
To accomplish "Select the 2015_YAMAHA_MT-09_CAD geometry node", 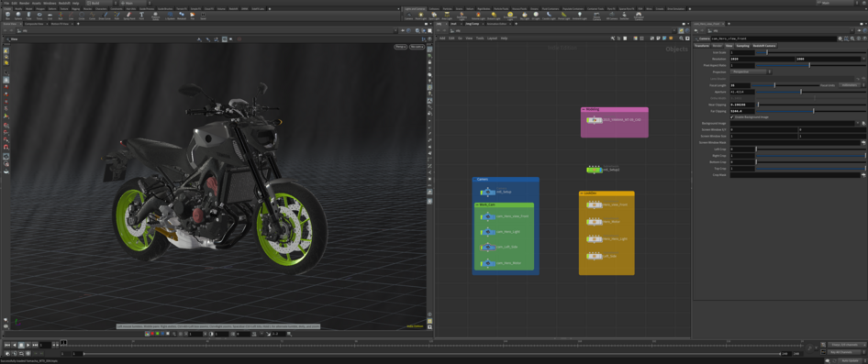I will 594,119.
